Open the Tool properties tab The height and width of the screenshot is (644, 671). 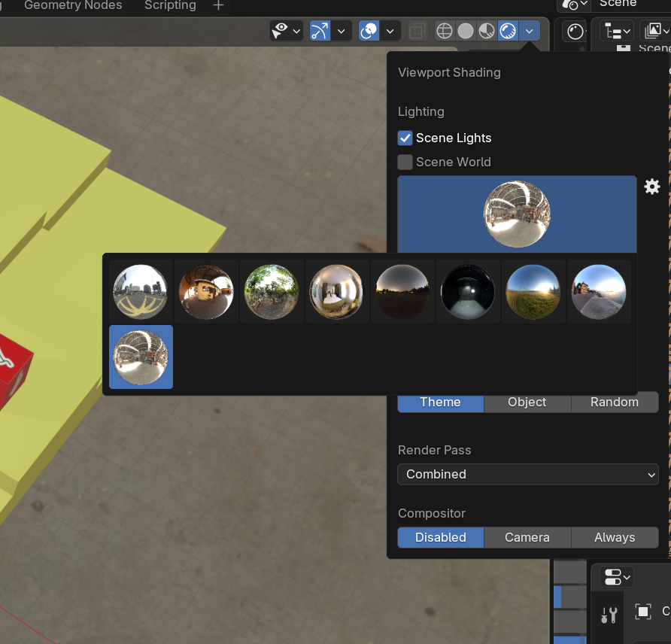609,615
